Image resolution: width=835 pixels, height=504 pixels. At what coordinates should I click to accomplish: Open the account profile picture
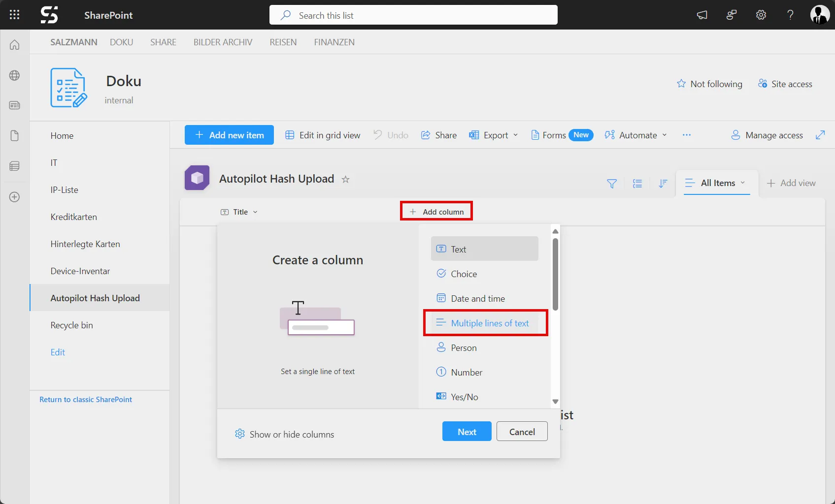pyautogui.click(x=820, y=15)
